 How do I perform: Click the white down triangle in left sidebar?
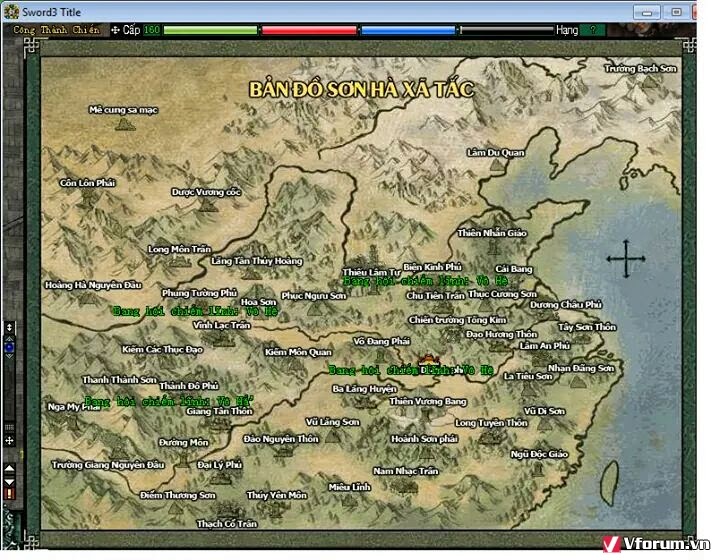9,482
